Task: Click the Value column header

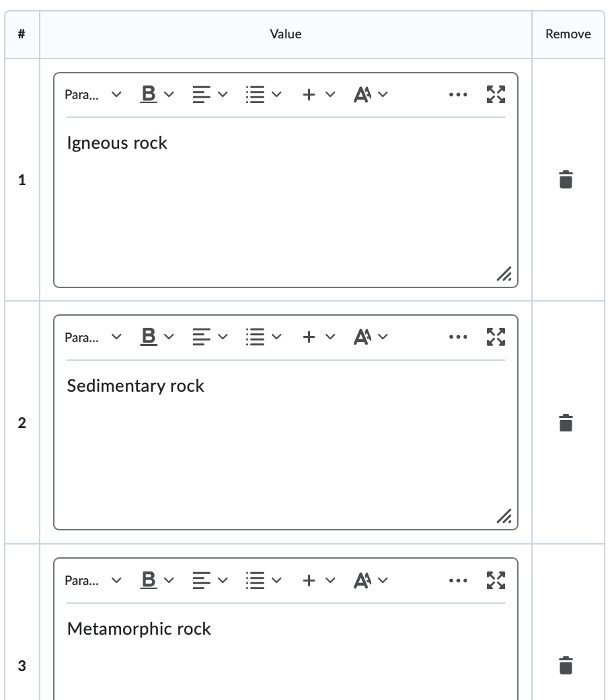Action: (286, 34)
